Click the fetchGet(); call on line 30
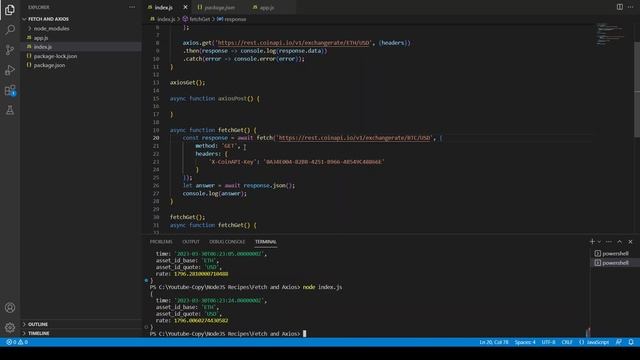Viewport: 640px width, 360px height. pyautogui.click(x=187, y=217)
